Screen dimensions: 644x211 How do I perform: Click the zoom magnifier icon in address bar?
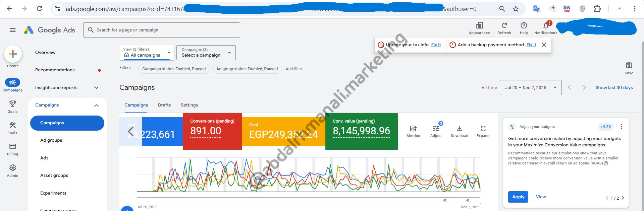tap(502, 9)
